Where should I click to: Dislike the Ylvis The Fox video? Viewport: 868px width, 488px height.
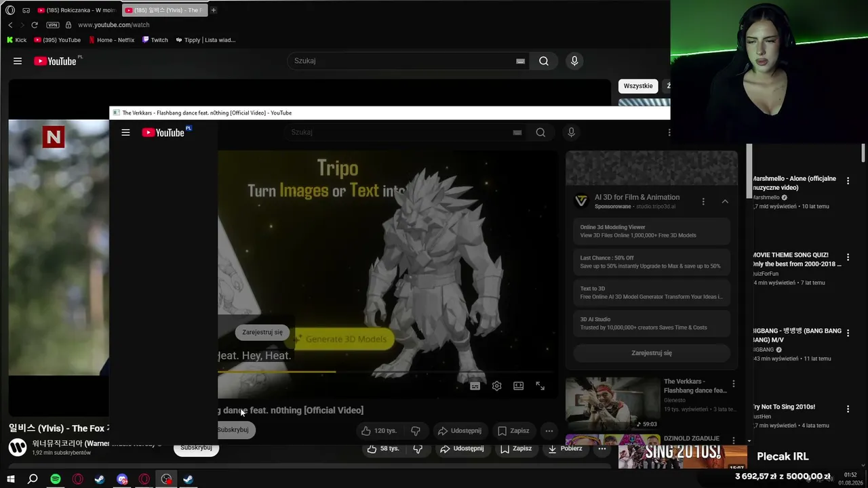pyautogui.click(x=418, y=449)
